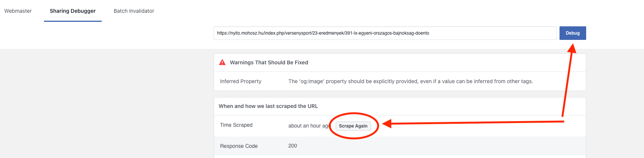Click the 200 response code value
Viewport: 644px width, 158px height.
(293, 146)
